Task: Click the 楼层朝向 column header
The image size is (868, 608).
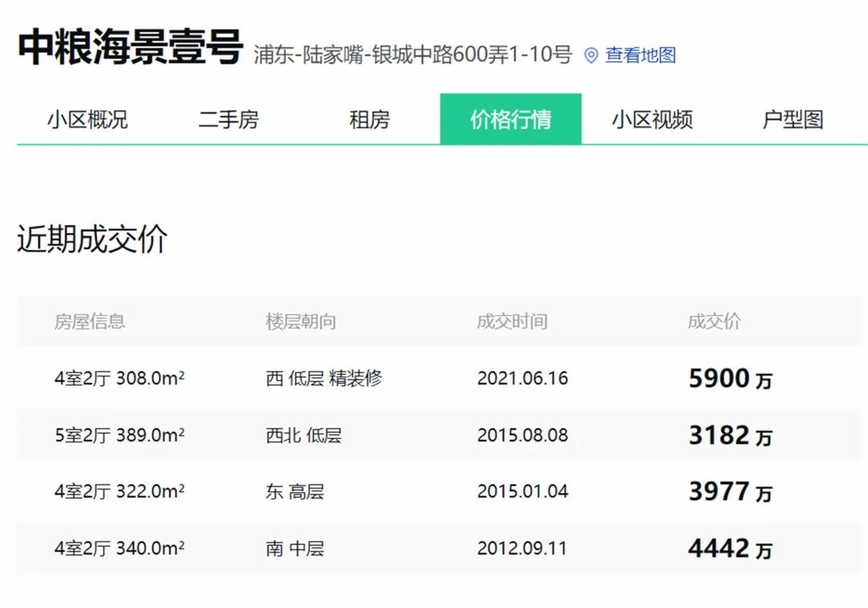Action: (301, 321)
